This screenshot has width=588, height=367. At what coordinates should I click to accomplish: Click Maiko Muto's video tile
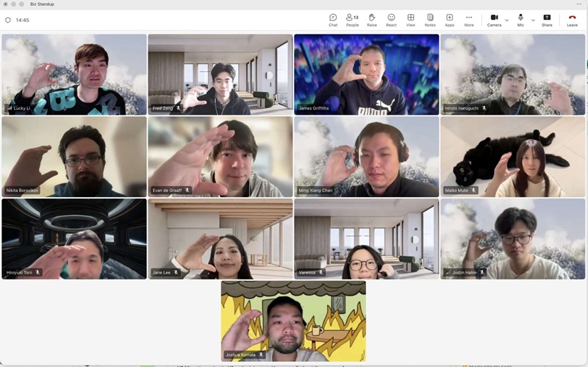(x=512, y=156)
